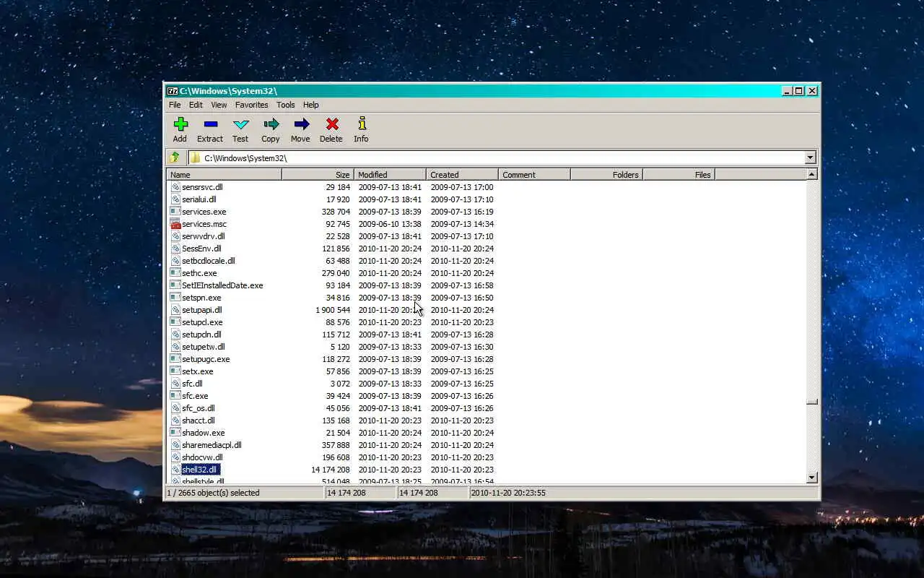The height and width of the screenshot is (578, 924).
Task: Sort by the Modified column header
Action: tap(390, 174)
